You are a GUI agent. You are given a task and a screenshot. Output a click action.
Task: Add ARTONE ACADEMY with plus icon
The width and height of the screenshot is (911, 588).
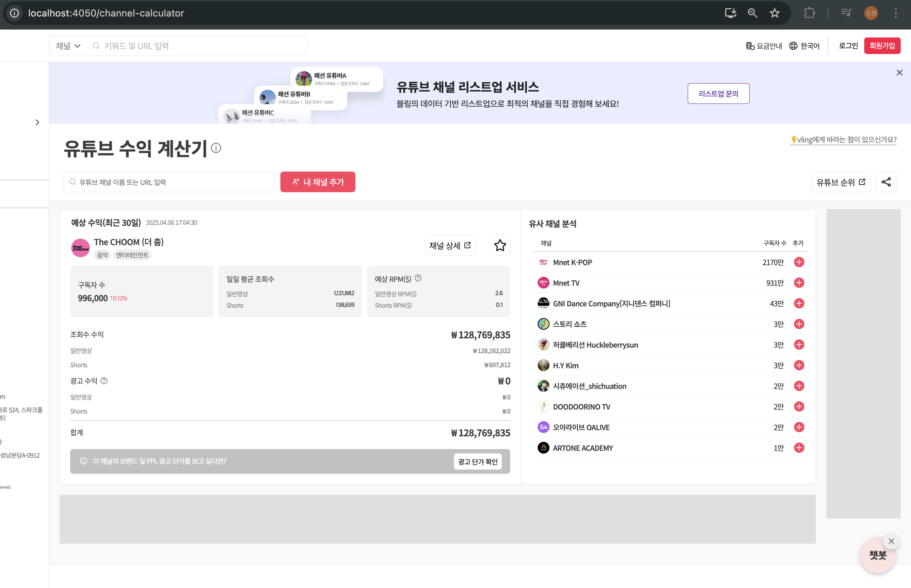799,448
